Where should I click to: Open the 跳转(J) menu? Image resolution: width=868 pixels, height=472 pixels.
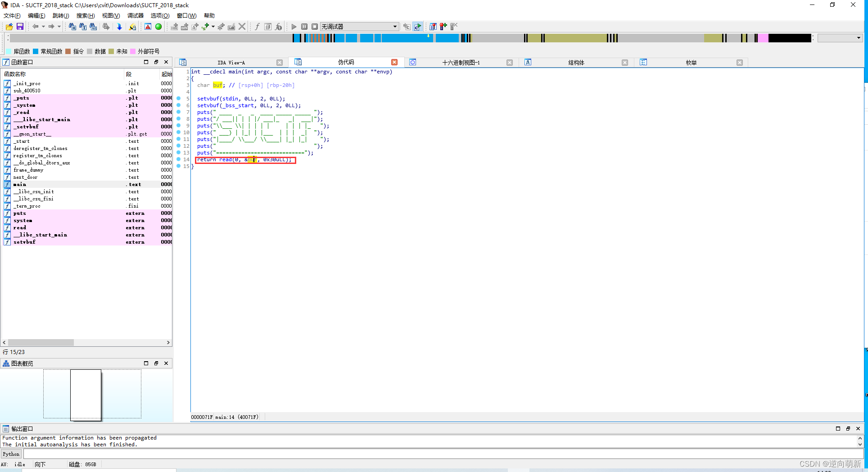61,15
